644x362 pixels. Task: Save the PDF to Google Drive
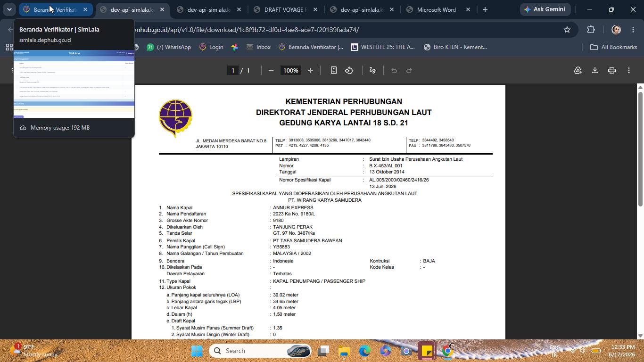tap(578, 70)
